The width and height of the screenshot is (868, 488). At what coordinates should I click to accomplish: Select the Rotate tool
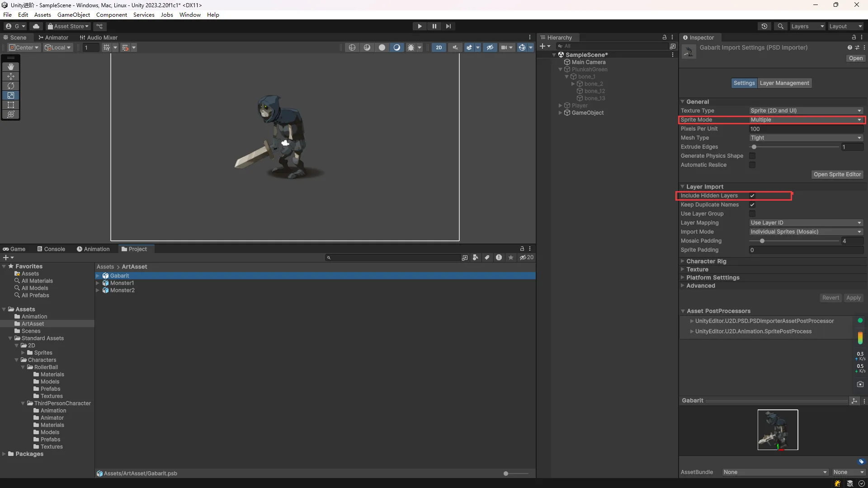[x=11, y=86]
